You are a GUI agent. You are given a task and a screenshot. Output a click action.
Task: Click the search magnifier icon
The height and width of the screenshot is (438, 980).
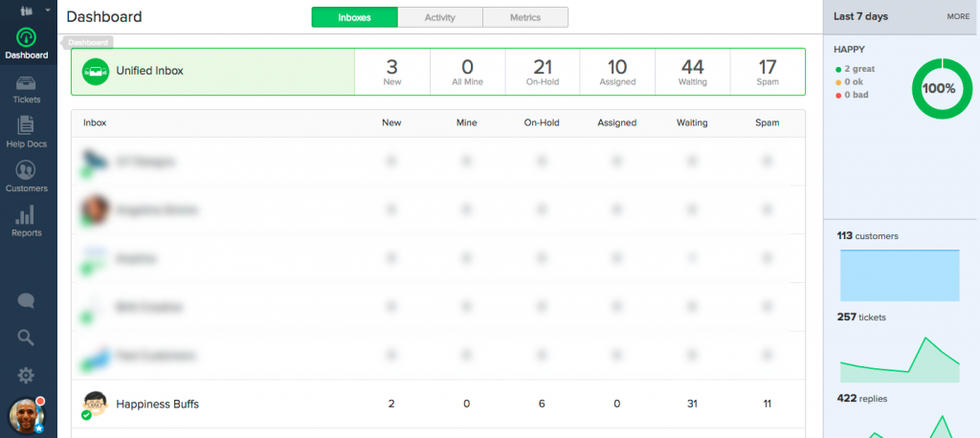coord(26,337)
